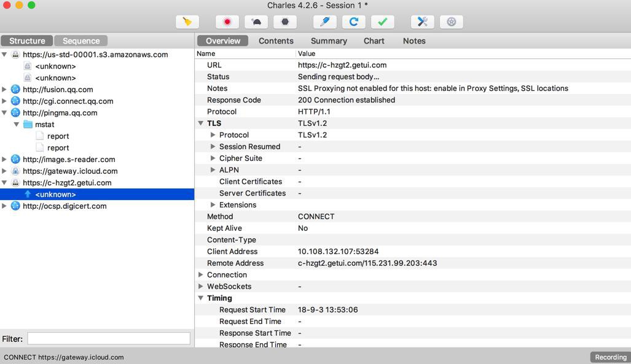This screenshot has width=631, height=364.
Task: Click the globe icon beside pingma.qq.com
Action: coord(15,112)
